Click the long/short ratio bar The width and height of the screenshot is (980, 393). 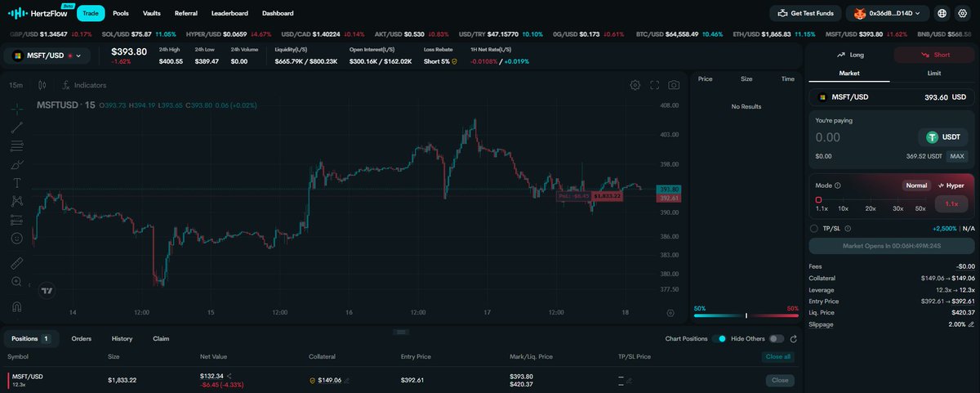click(746, 315)
